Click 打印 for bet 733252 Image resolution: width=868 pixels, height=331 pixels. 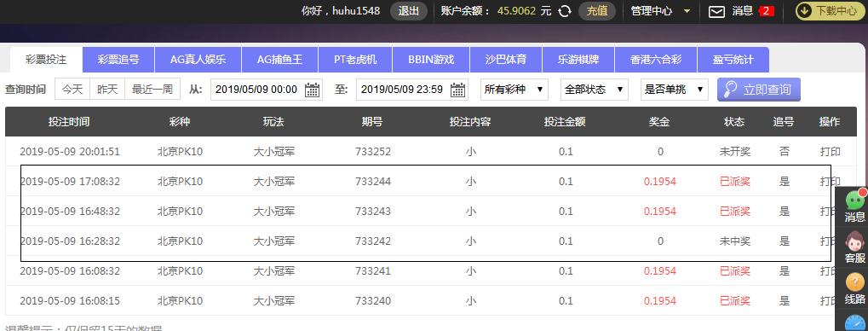pos(830,151)
